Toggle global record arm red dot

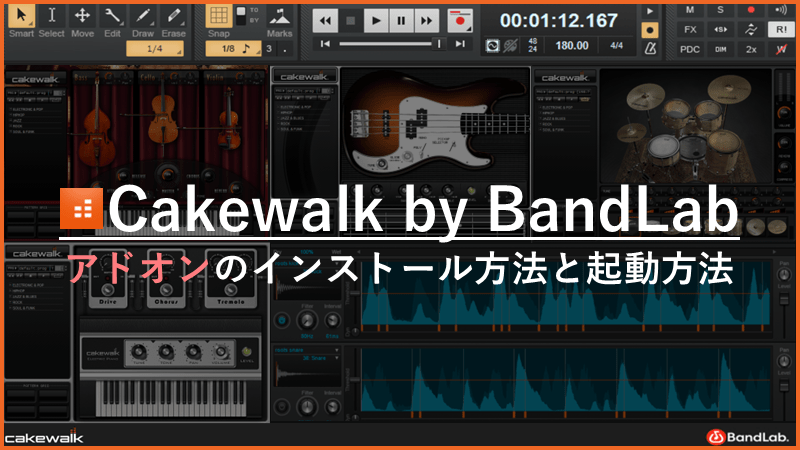click(751, 10)
